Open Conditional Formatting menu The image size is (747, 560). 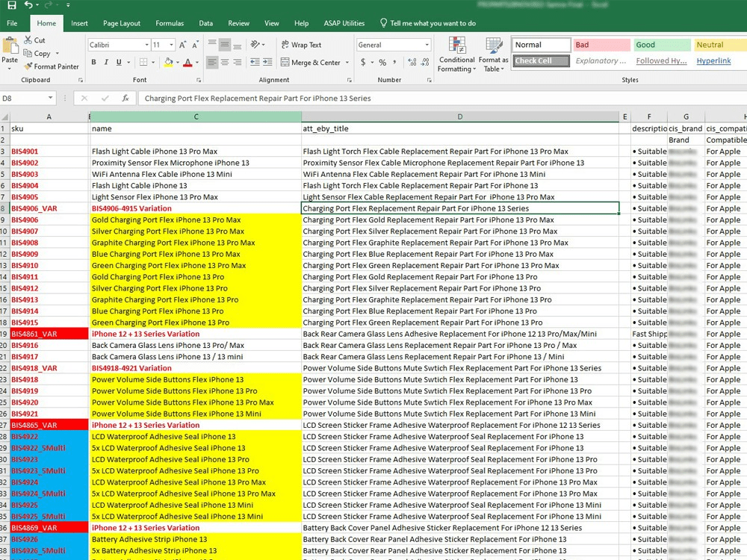coord(457,55)
